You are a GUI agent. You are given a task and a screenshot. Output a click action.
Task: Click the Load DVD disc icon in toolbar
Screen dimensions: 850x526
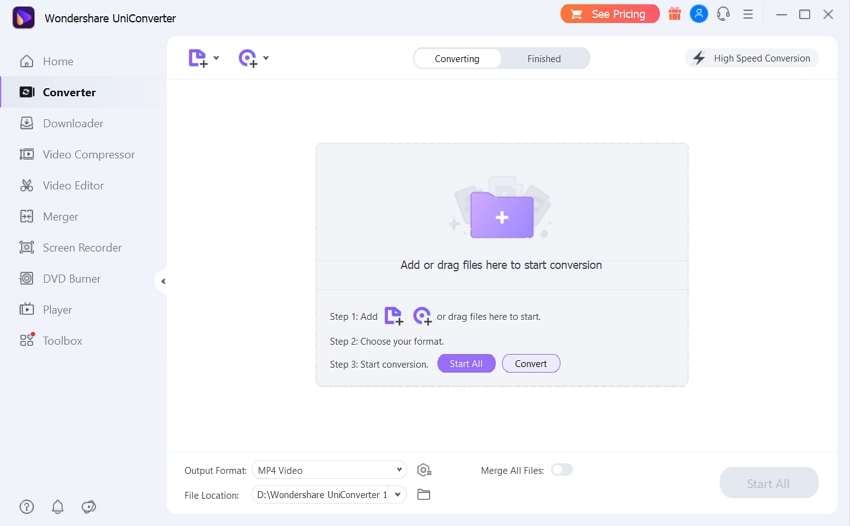[x=248, y=58]
